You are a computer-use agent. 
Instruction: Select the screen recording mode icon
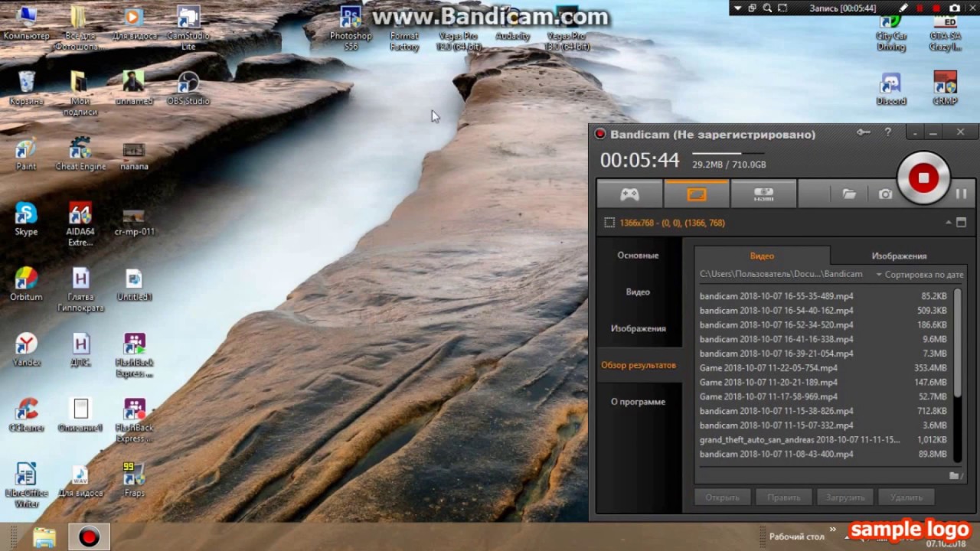point(696,194)
